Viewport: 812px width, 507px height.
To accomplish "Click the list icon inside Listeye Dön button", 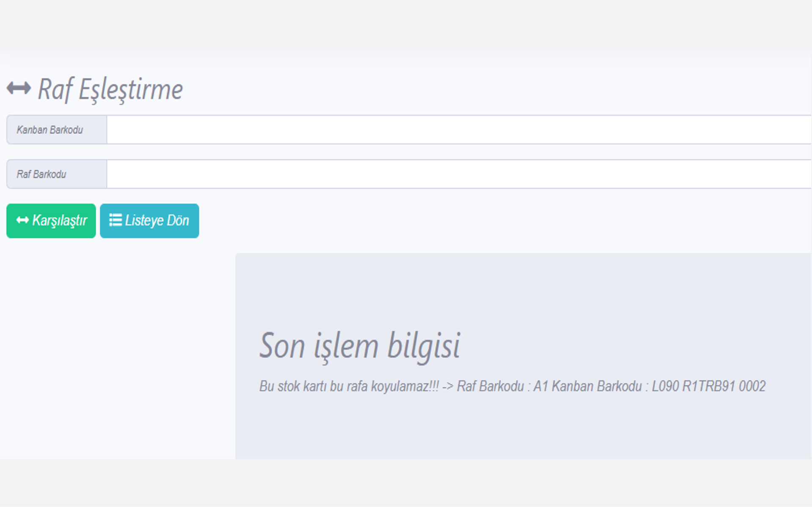I will coord(115,220).
